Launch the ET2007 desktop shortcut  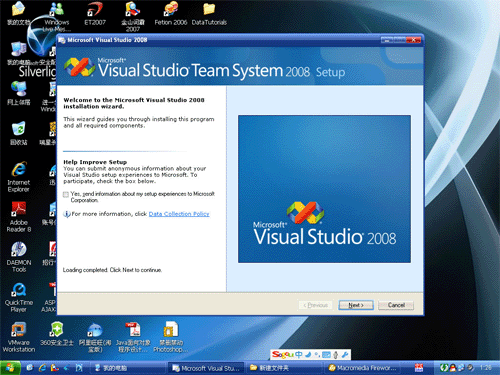click(95, 13)
